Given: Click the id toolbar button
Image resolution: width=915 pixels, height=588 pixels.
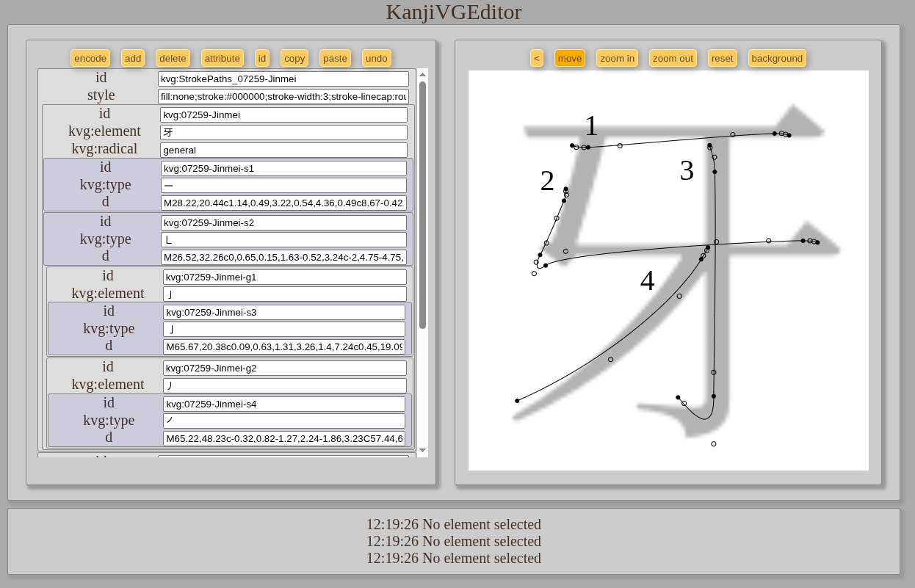Looking at the screenshot, I should pos(262,58).
